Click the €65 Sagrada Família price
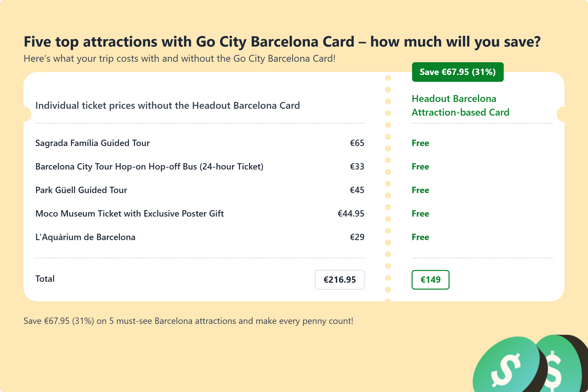Screen dimensions: 588x392 click(x=357, y=143)
